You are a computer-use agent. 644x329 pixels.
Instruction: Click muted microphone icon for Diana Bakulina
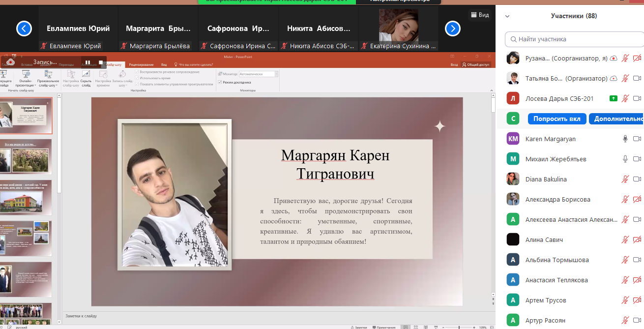pos(625,179)
